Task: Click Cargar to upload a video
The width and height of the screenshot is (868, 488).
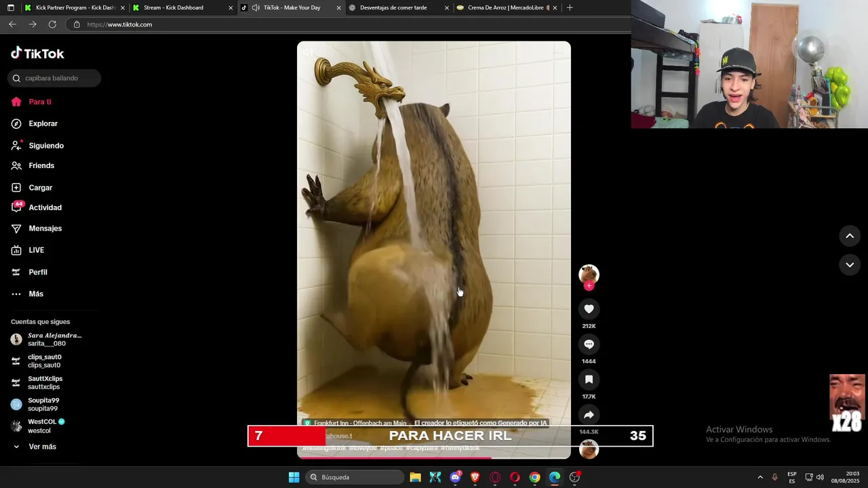Action: [32, 188]
